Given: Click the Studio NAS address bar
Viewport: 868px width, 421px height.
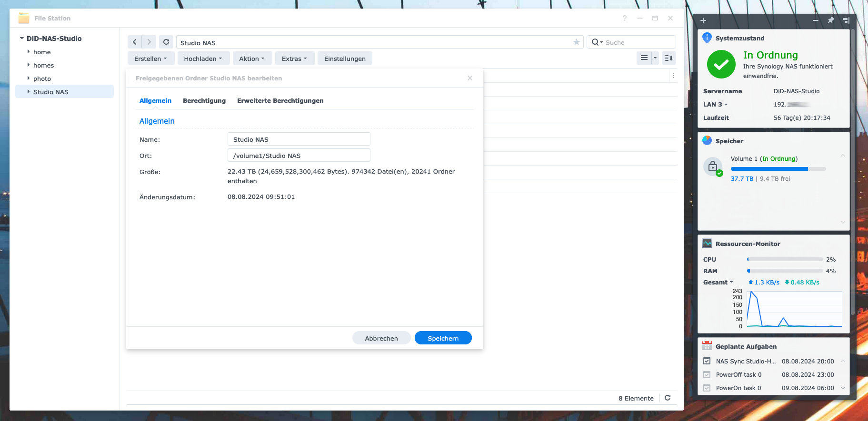Looking at the screenshot, I should coord(380,42).
